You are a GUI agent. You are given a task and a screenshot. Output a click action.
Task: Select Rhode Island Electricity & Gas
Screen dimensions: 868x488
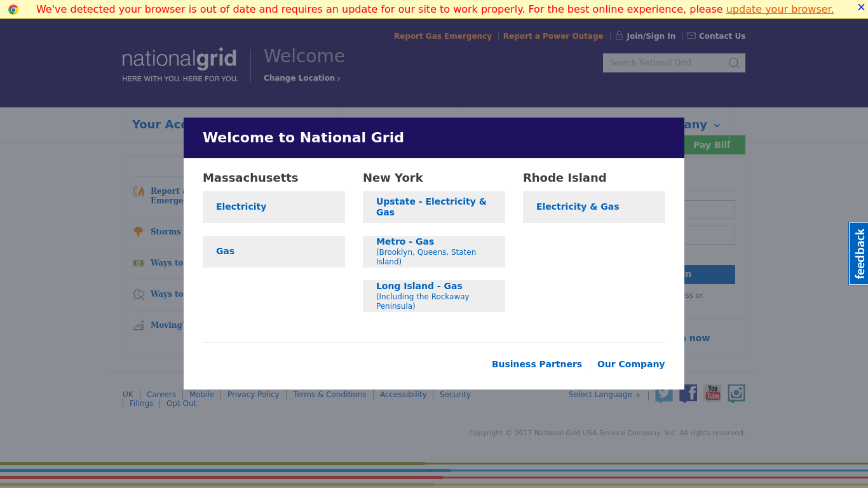pyautogui.click(x=594, y=207)
